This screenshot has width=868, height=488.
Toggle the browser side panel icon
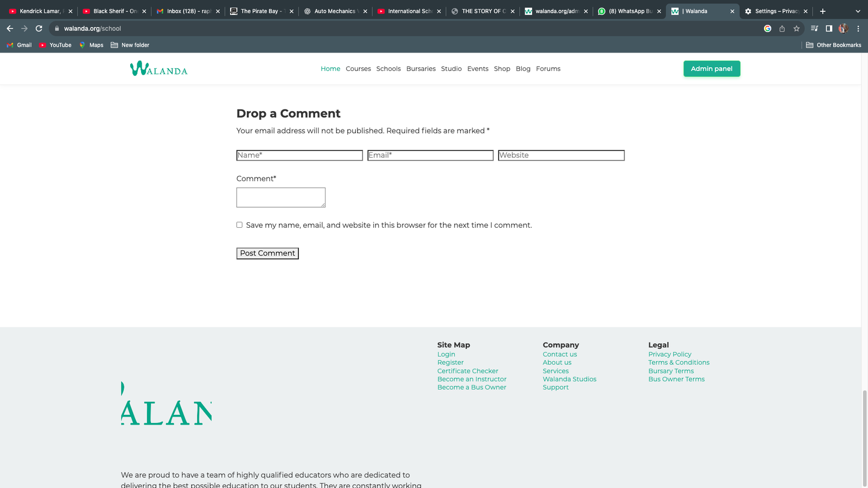[x=828, y=28]
